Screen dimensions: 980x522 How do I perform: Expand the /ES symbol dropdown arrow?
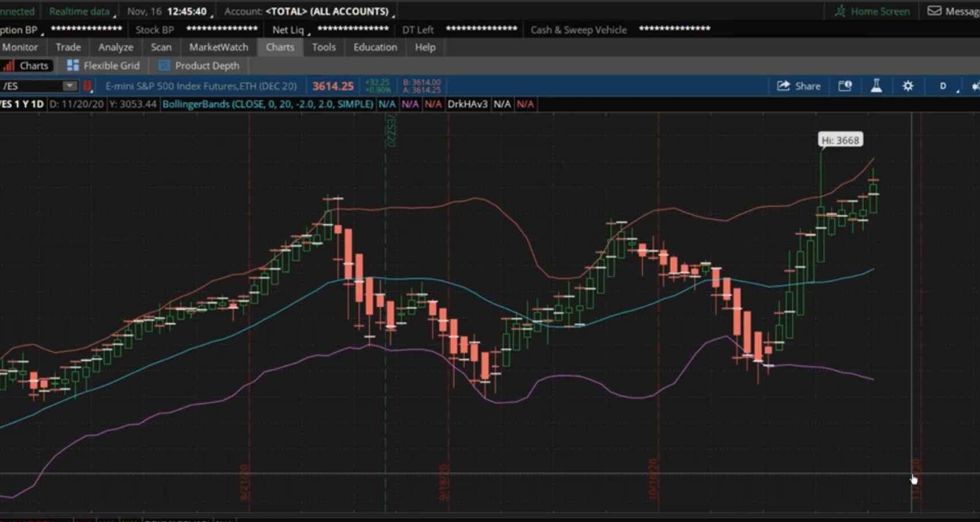[69, 86]
